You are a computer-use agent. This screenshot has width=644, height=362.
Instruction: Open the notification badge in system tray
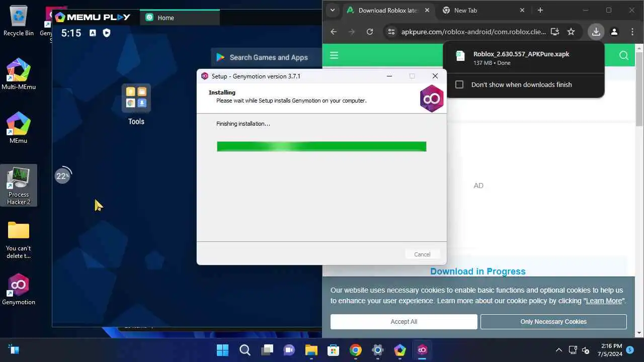630,349
